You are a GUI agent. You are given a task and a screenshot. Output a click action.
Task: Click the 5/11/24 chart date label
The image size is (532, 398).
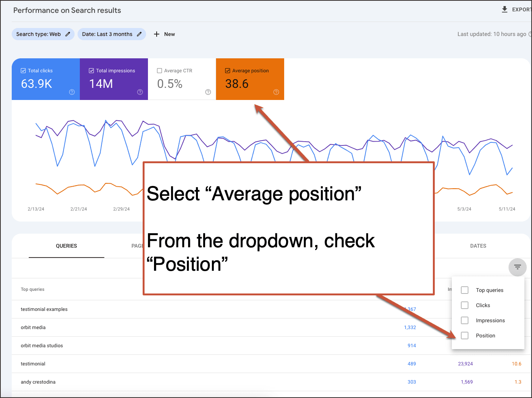[x=507, y=209]
